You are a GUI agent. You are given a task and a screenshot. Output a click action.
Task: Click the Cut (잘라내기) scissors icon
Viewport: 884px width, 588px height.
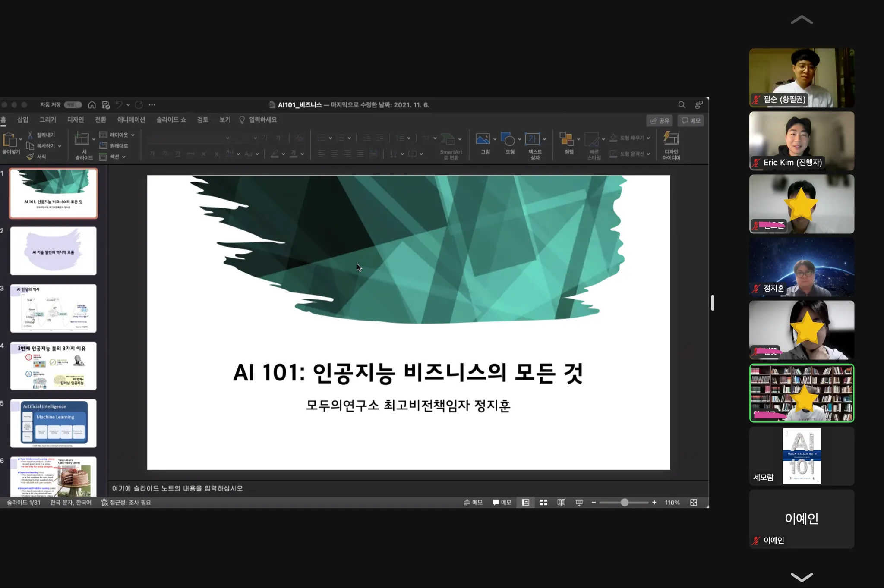coord(31,135)
